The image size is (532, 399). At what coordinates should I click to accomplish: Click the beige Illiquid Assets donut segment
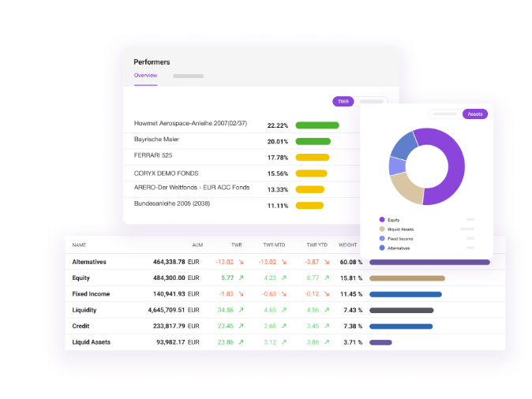point(407,187)
